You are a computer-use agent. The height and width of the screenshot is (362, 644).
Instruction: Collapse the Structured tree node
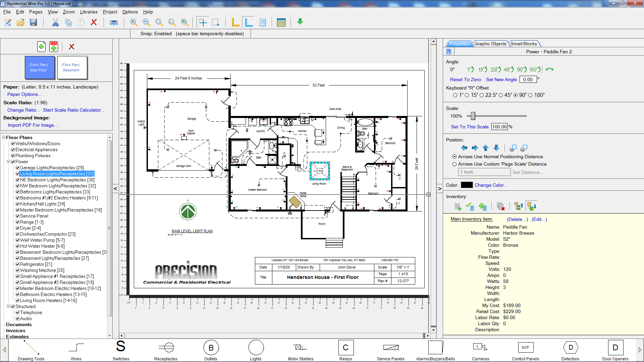click(x=9, y=306)
